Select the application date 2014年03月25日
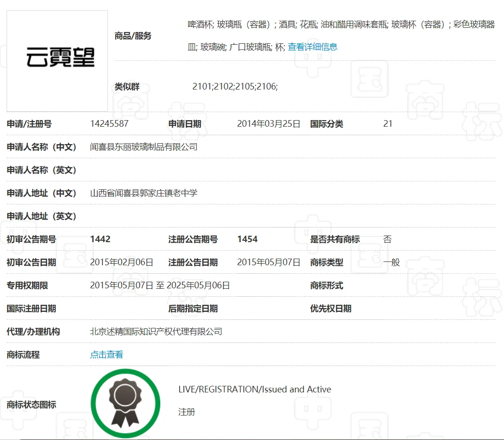The width and height of the screenshot is (504, 440). click(269, 123)
